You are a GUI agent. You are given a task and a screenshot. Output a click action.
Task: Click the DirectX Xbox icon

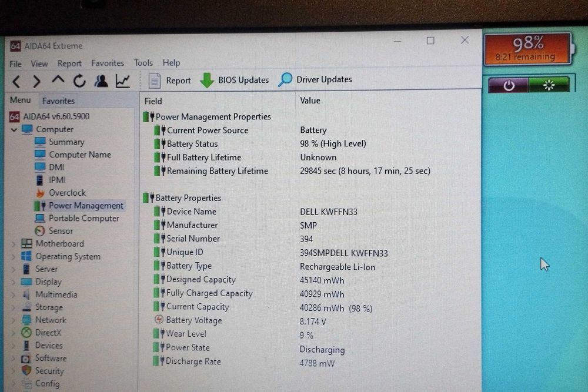pos(26,333)
